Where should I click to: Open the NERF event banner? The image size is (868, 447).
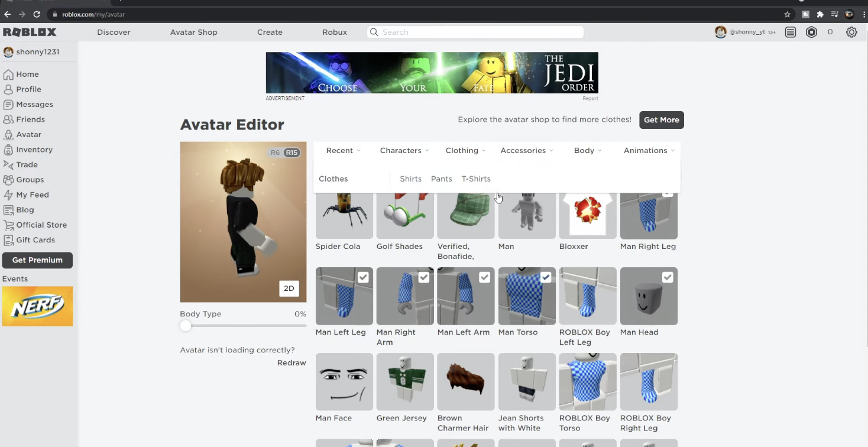point(37,306)
